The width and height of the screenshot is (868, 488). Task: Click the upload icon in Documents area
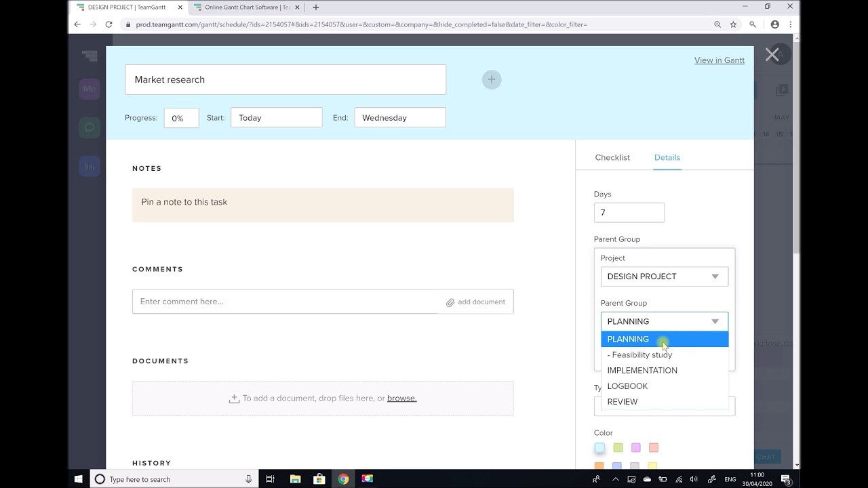coord(234,399)
